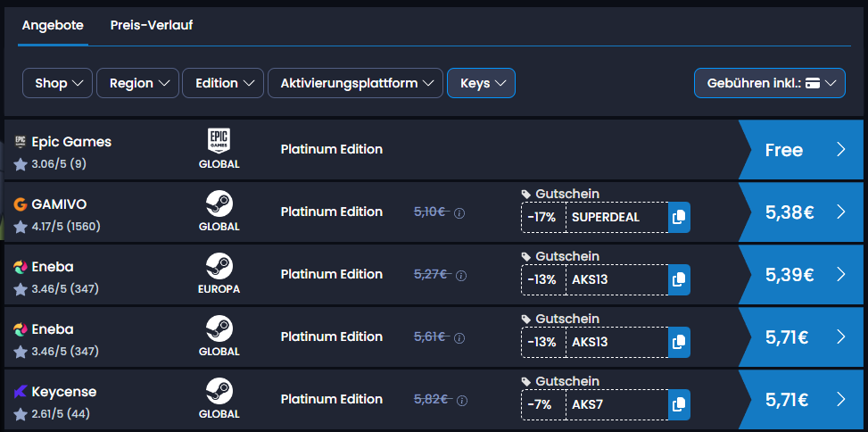The image size is (868, 432).
Task: Go to GAMIVO offer for 5,38€
Action: [x=800, y=212]
